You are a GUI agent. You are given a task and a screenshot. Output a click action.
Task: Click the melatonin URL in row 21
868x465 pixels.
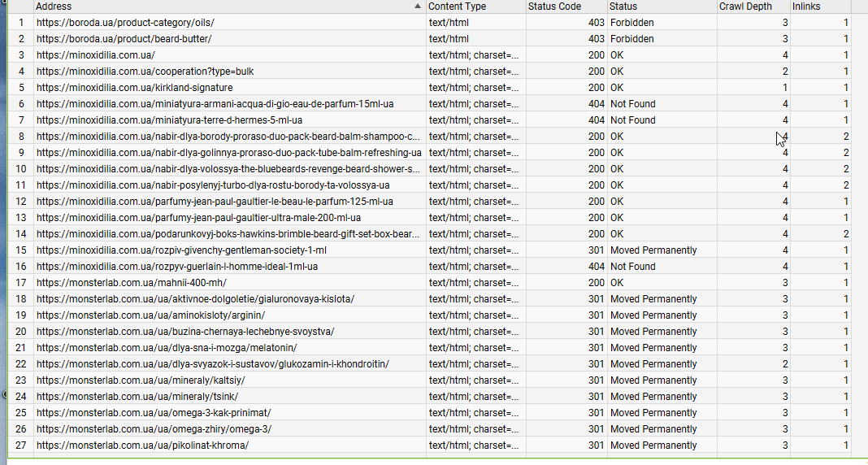point(167,348)
